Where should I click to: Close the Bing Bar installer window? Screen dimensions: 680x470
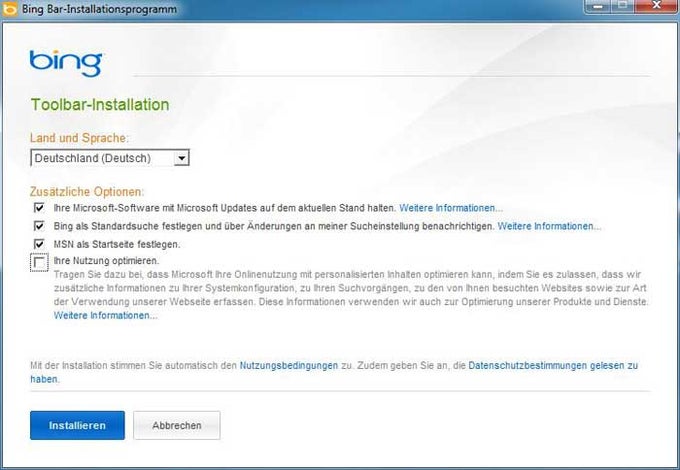[657, 6]
